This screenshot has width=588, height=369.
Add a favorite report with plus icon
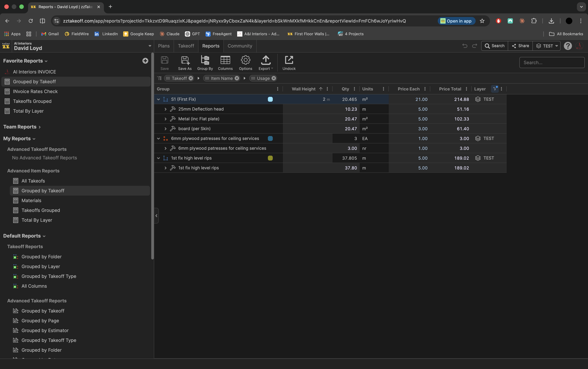(x=145, y=61)
